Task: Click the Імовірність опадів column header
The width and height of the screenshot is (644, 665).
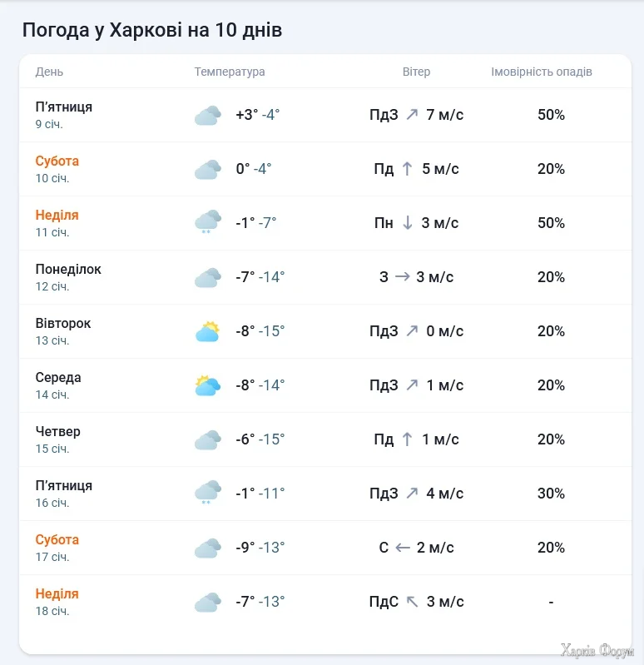Action: (x=542, y=72)
